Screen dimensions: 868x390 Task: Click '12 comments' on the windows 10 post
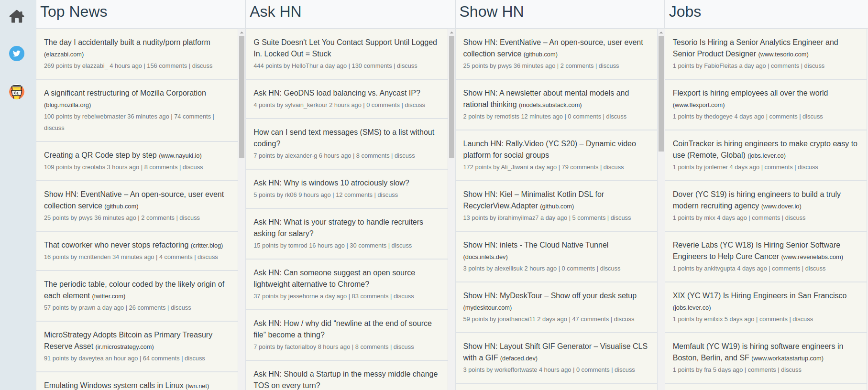tap(354, 195)
